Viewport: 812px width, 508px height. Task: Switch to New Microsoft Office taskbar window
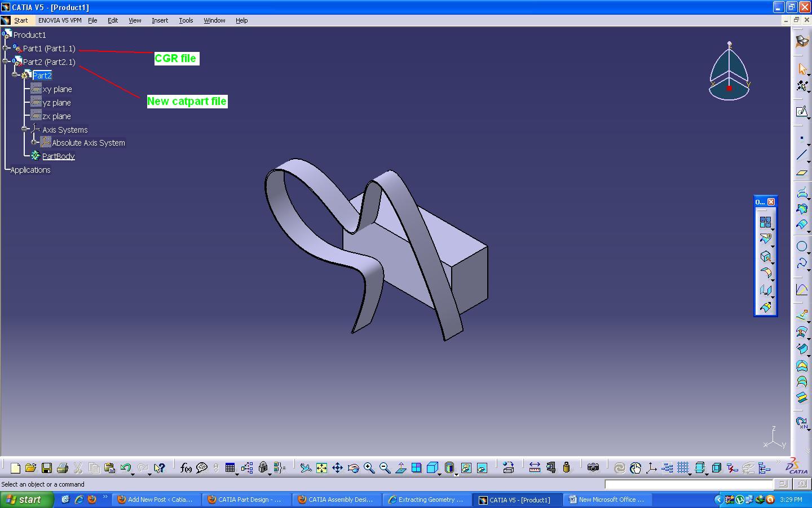coord(608,500)
